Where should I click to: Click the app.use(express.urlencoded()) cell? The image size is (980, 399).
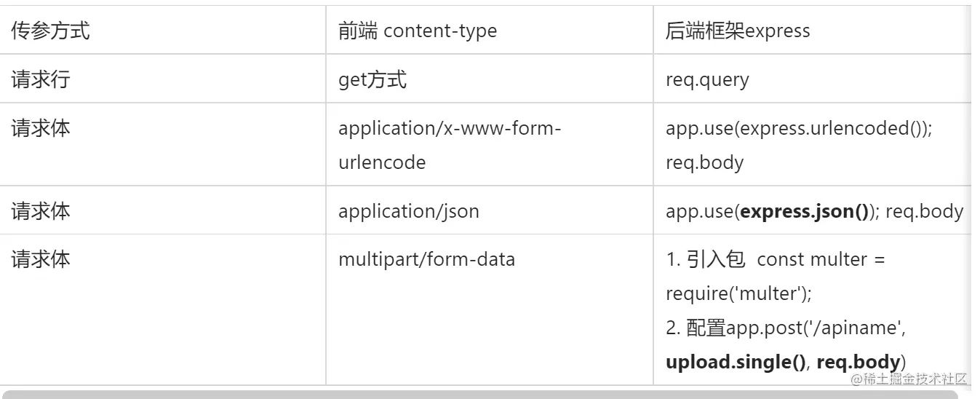[x=798, y=129]
